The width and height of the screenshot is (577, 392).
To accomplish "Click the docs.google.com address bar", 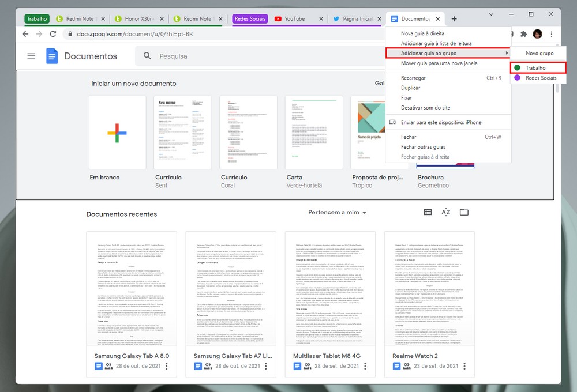I will pyautogui.click(x=134, y=34).
